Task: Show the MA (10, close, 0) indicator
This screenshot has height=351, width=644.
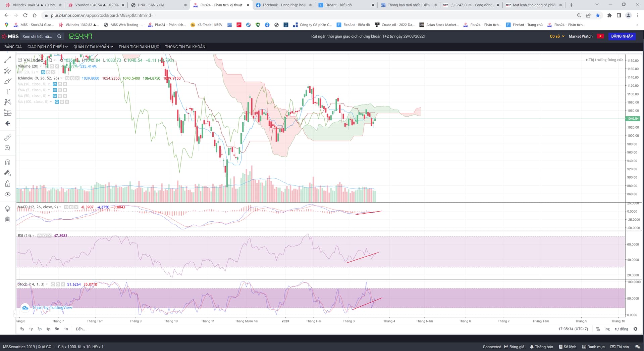Action: tap(55, 84)
